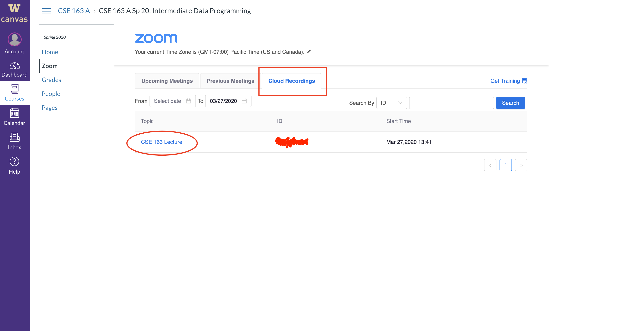
Task: Open Home in course navigation
Action: (x=50, y=52)
